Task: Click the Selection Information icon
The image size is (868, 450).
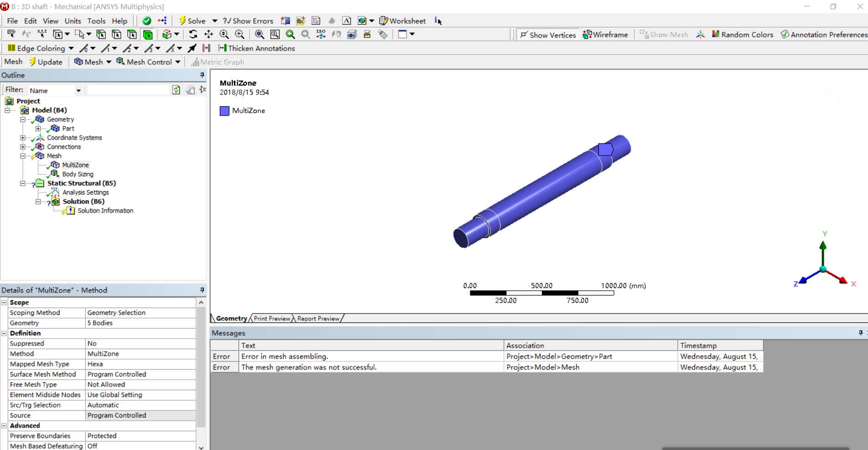Action: pyautogui.click(x=438, y=21)
